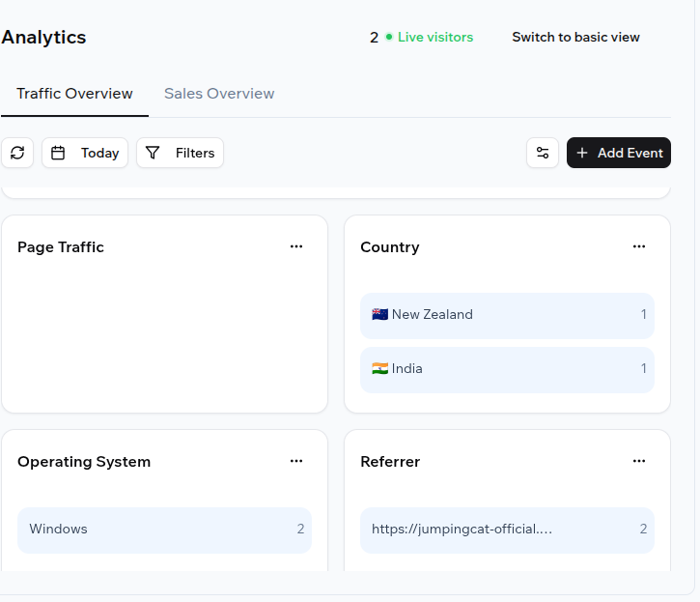This screenshot has width=700, height=602.
Task: Click Switch to basic view link
Action: coord(575,38)
